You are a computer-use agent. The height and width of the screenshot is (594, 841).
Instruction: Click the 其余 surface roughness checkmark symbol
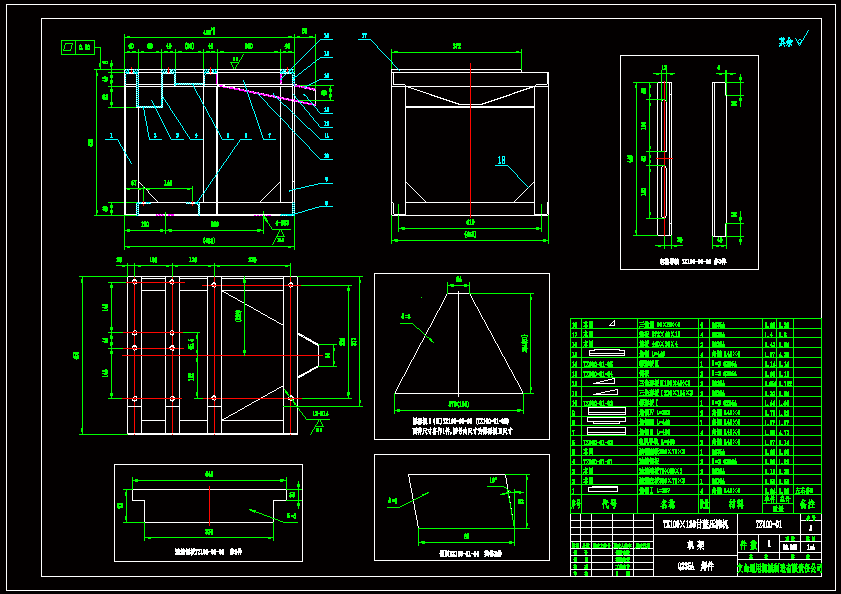tap(802, 39)
